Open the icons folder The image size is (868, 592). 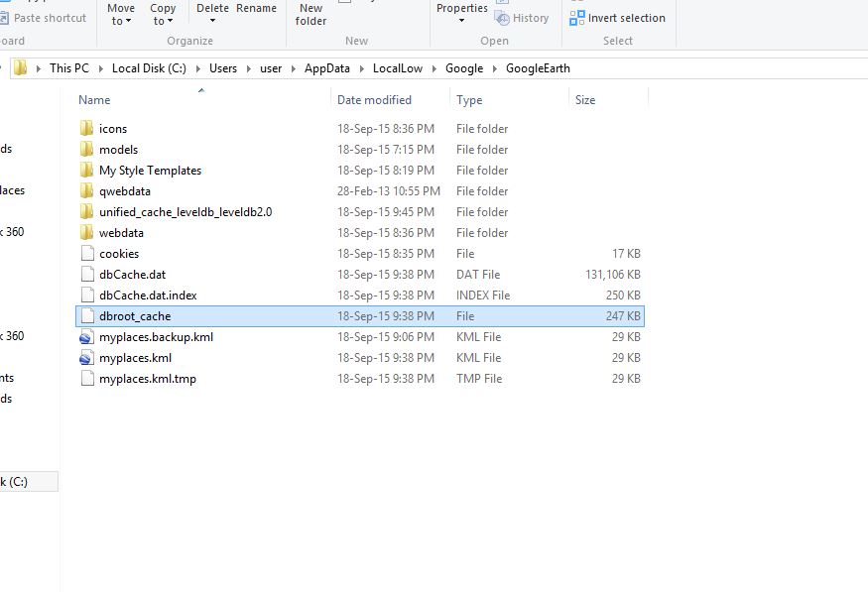[112, 129]
